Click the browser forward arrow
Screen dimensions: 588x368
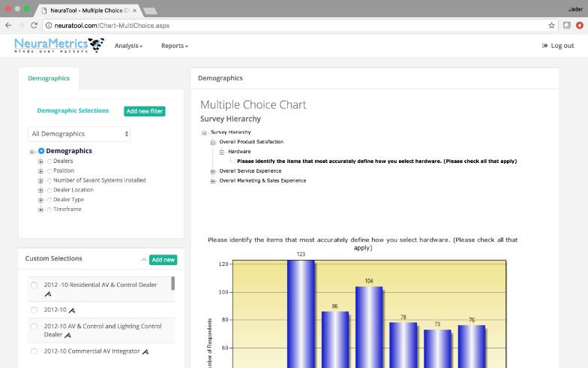coord(21,26)
